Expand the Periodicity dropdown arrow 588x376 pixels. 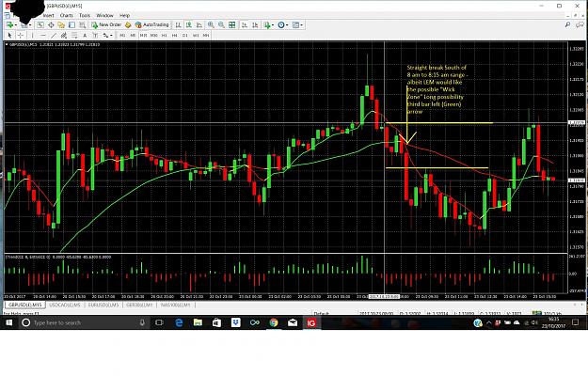pyautogui.click(x=287, y=25)
